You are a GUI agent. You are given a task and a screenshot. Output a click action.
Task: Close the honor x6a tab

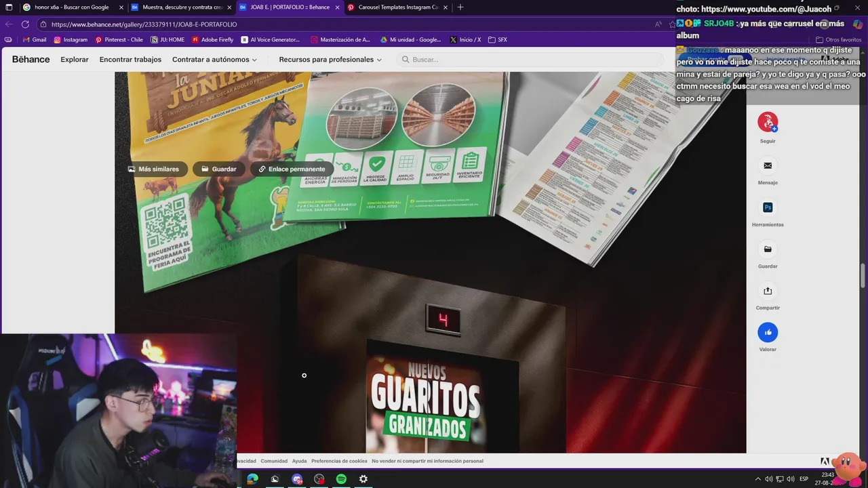(121, 7)
